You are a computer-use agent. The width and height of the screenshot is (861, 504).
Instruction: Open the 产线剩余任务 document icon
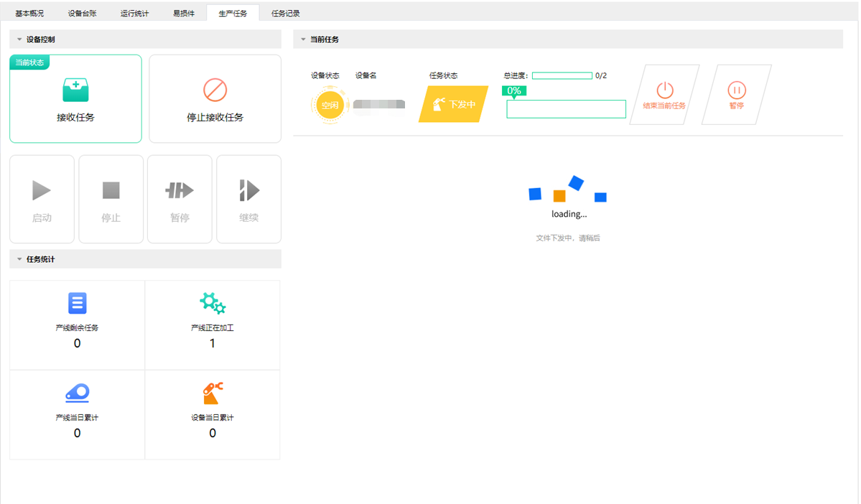click(77, 304)
